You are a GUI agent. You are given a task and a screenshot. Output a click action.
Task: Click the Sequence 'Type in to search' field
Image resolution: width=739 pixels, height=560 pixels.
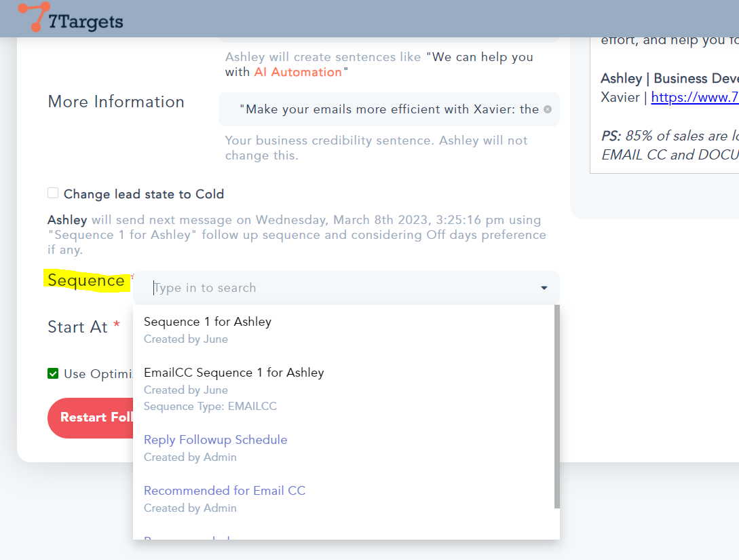pyautogui.click(x=339, y=288)
